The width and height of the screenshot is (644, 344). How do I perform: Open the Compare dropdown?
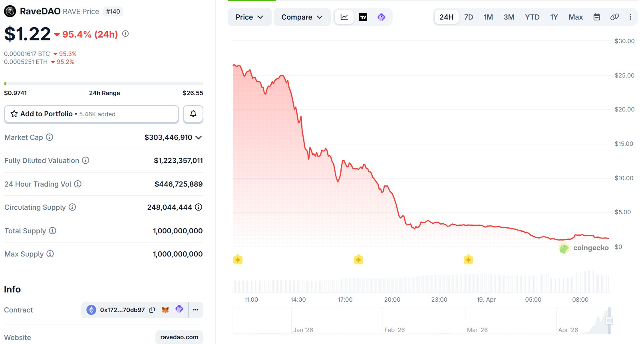[x=302, y=17]
